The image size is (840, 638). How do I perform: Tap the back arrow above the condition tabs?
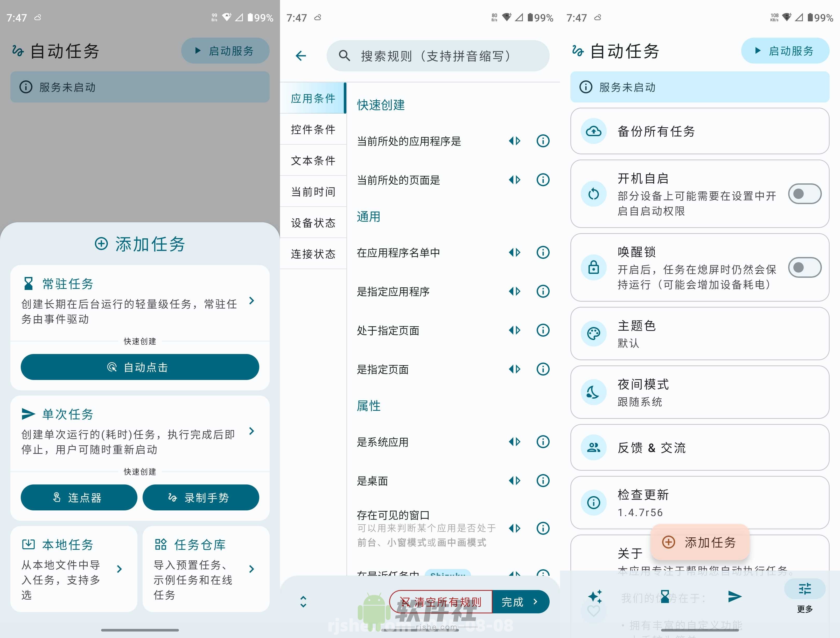(301, 56)
